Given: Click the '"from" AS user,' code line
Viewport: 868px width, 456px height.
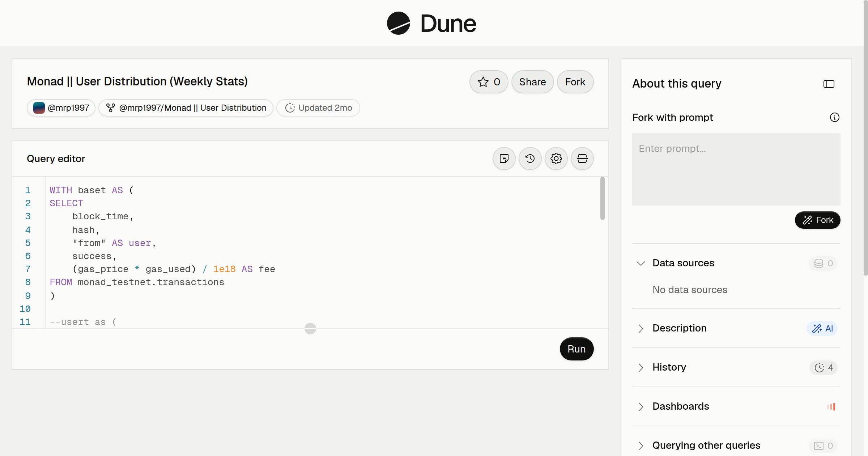Looking at the screenshot, I should [x=114, y=243].
